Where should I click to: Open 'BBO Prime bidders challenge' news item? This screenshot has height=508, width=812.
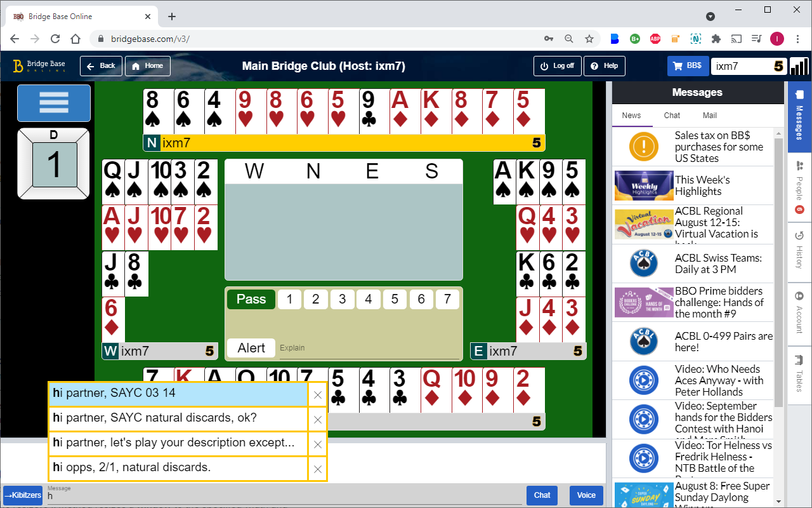click(693, 302)
